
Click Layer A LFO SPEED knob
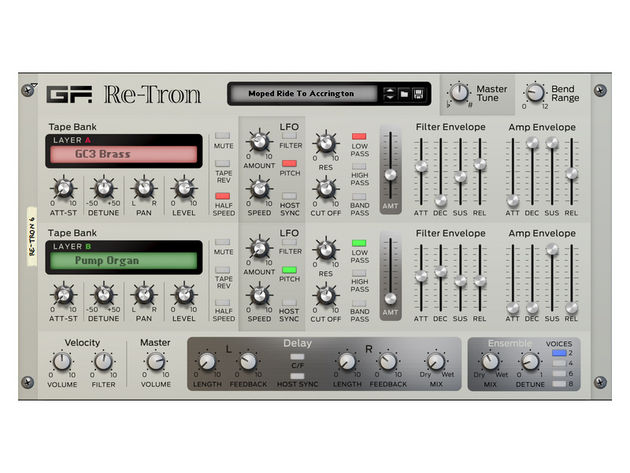pyautogui.click(x=259, y=188)
